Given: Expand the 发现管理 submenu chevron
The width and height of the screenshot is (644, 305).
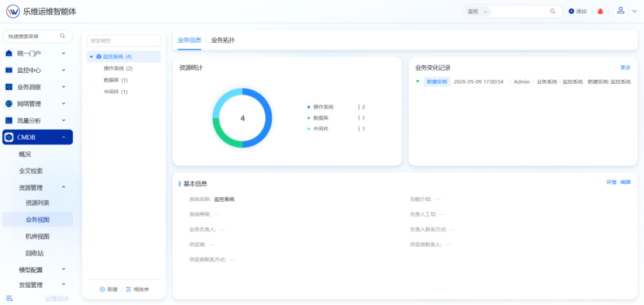Looking at the screenshot, I should pos(63,284).
